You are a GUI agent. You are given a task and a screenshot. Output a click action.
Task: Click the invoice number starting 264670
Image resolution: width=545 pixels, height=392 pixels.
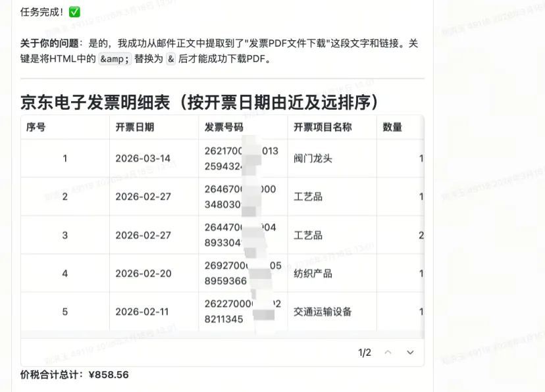click(x=240, y=197)
